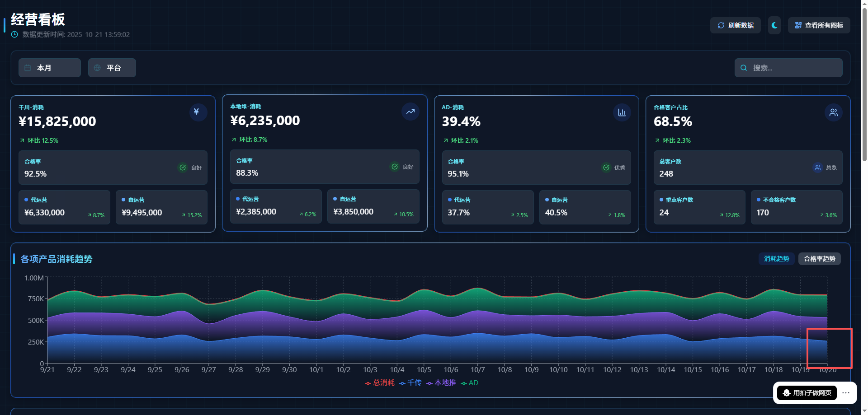Screen dimensions: 868x415
Task: Click the bar chart icon on AD-消耗 card
Action: coord(622,112)
